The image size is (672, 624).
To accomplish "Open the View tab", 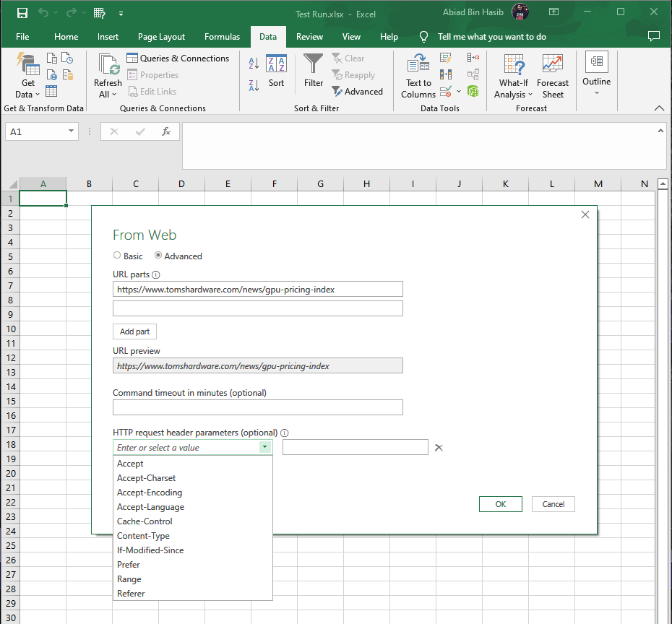I will point(351,37).
